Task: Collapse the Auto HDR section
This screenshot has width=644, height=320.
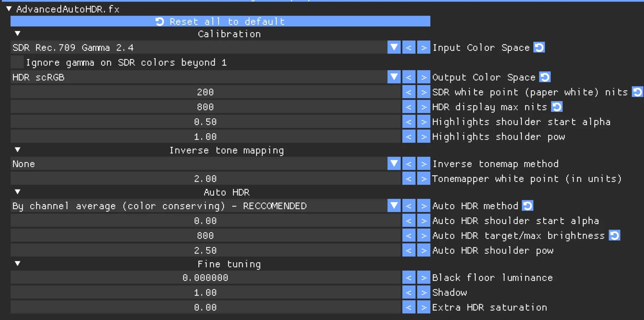Action: click(17, 192)
